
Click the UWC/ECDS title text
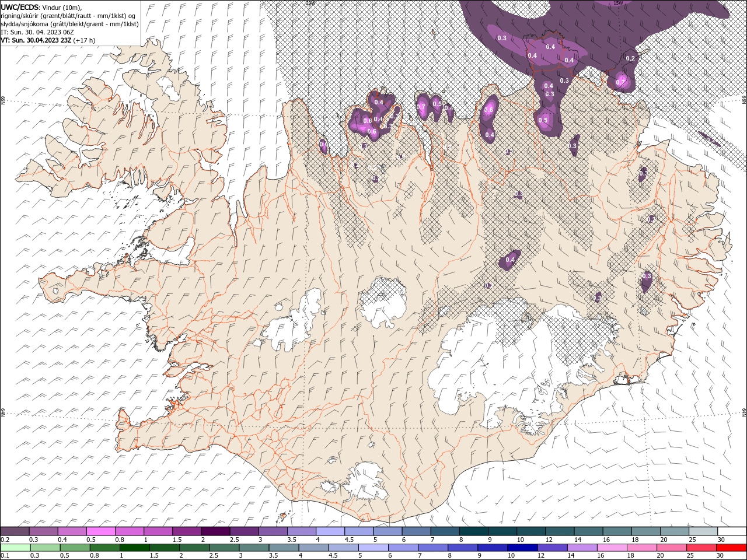[x=19, y=6]
